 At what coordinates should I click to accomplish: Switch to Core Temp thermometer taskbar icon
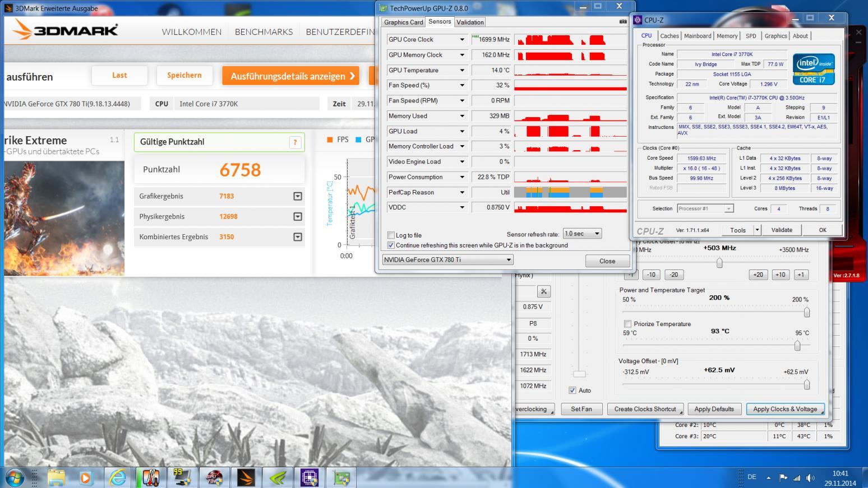150,478
